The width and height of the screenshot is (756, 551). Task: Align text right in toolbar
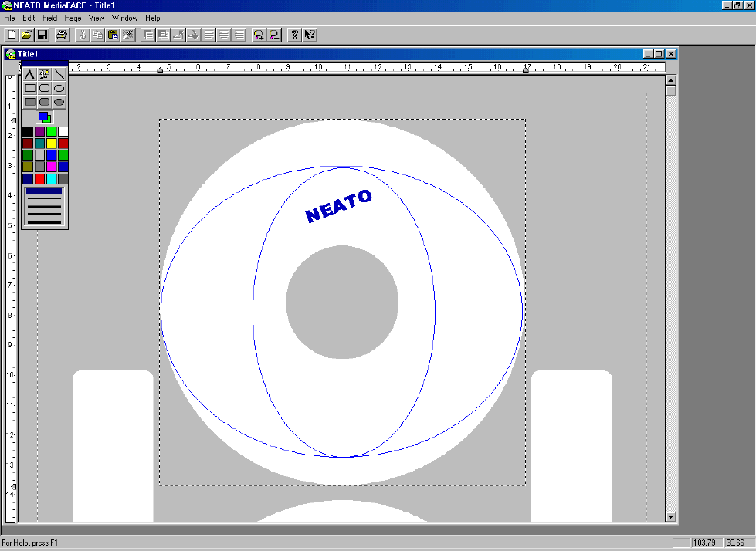[239, 35]
